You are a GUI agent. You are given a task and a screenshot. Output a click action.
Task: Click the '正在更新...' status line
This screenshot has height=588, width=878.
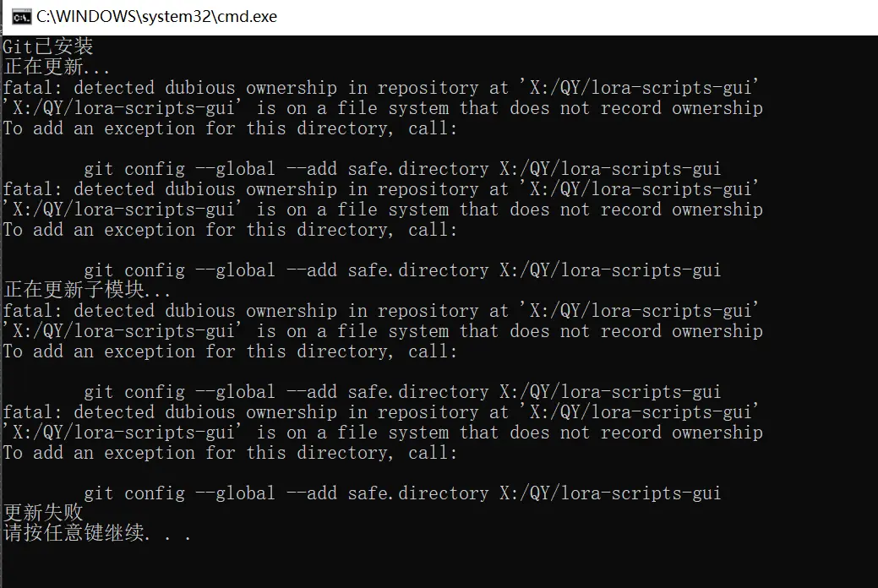[x=57, y=67]
